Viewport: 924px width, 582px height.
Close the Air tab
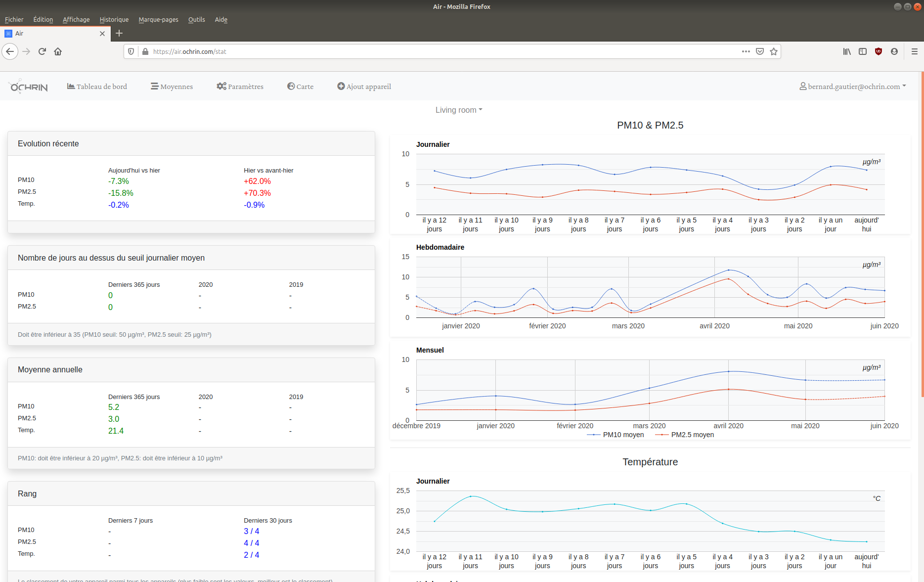[102, 34]
